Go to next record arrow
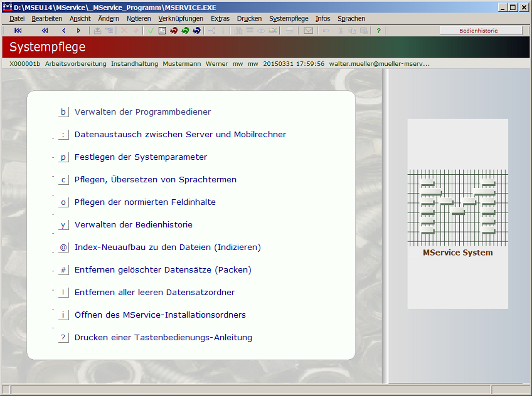Image resolution: width=532 pixels, height=396 pixels. [x=78, y=31]
